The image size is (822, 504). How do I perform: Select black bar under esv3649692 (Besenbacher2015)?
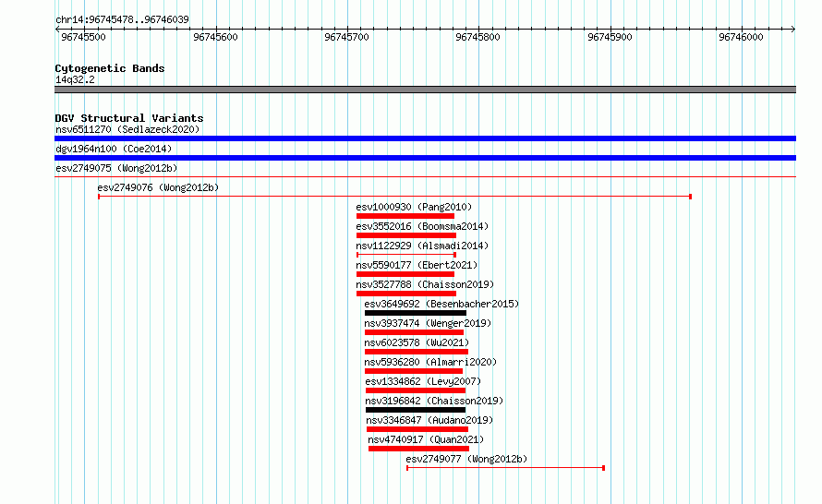(416, 313)
